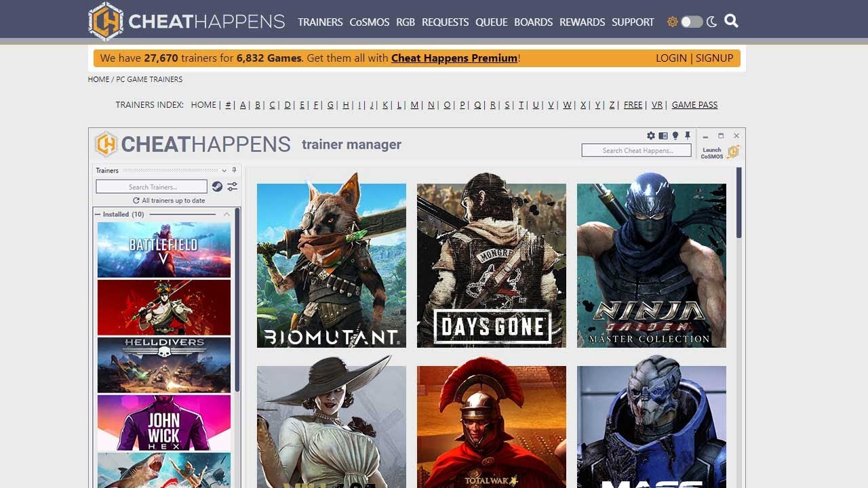Click the Steam icon next to Search Trainers
868x488 pixels.
(217, 186)
